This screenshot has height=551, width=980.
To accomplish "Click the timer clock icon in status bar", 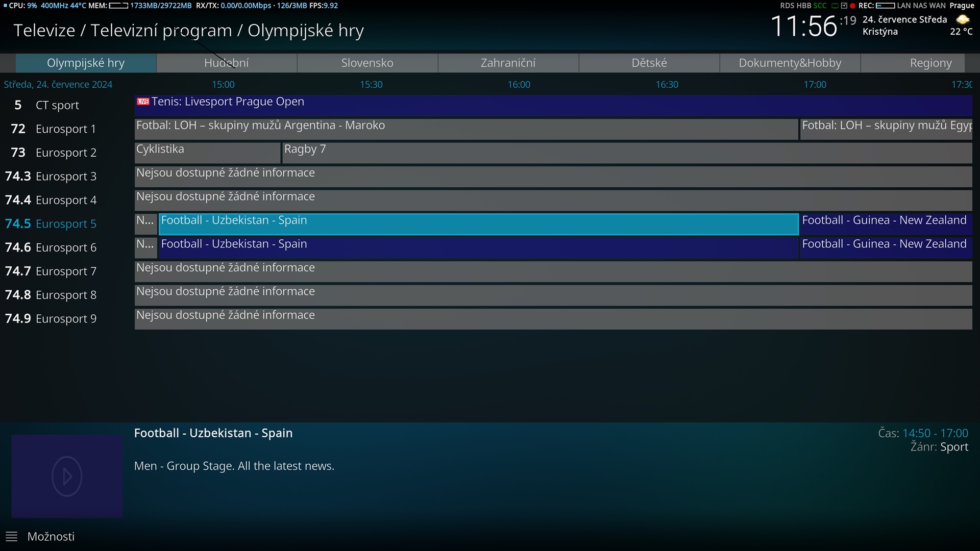I will click(844, 6).
